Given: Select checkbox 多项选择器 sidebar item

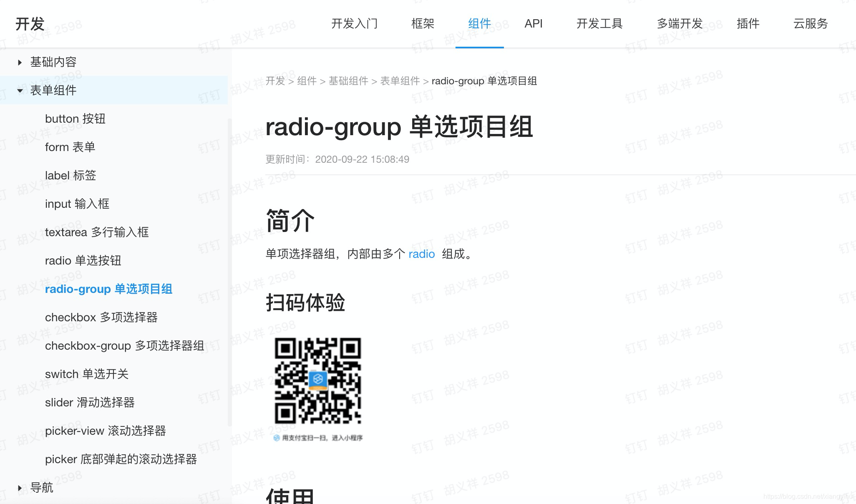Looking at the screenshot, I should (101, 318).
